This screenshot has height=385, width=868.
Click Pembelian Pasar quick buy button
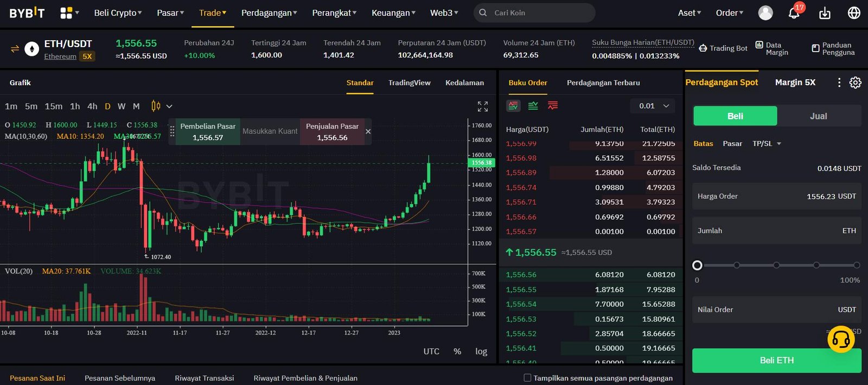pyautogui.click(x=208, y=132)
